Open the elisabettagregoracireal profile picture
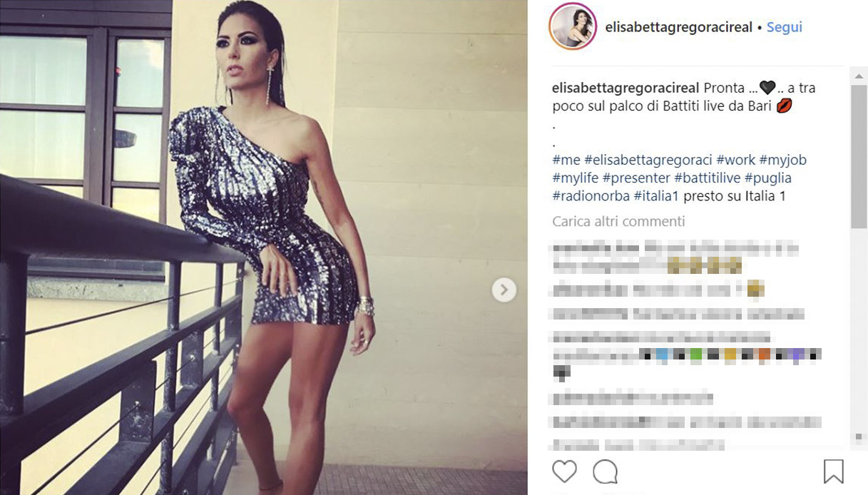Screen dimensions: 868x495 (571, 27)
